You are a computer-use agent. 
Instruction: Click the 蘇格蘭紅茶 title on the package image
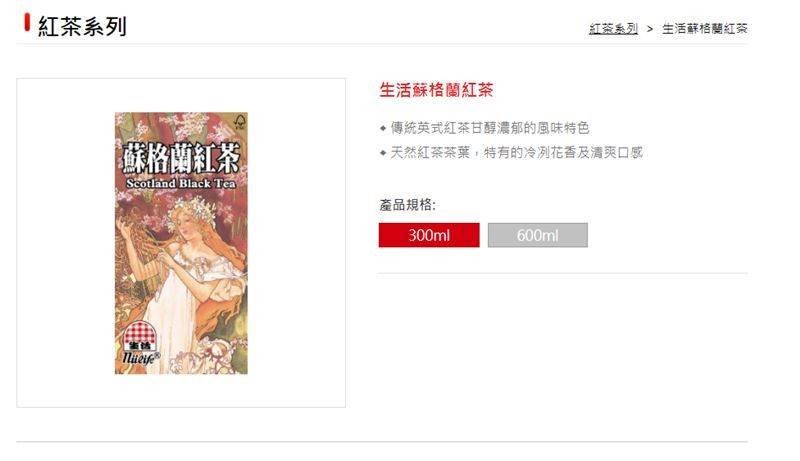pyautogui.click(x=181, y=158)
